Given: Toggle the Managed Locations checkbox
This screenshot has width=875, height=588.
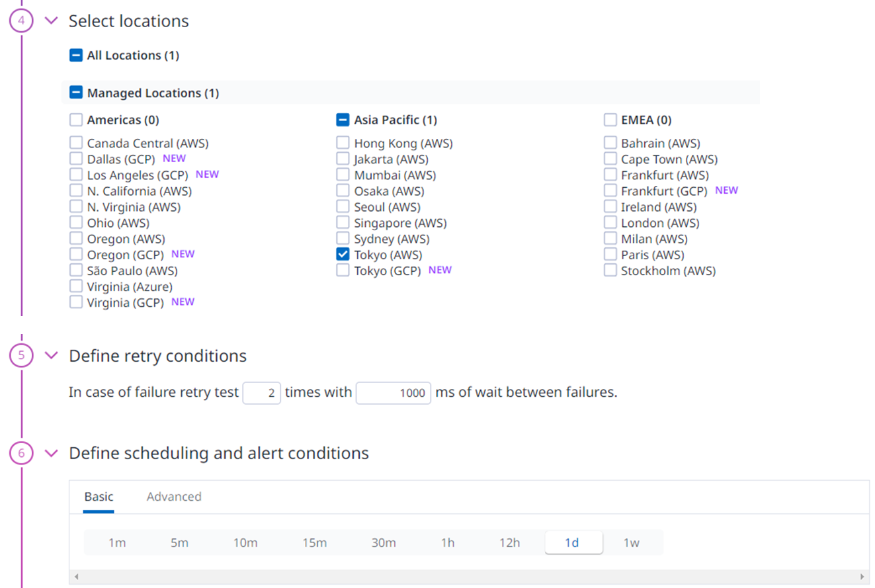Looking at the screenshot, I should [76, 93].
